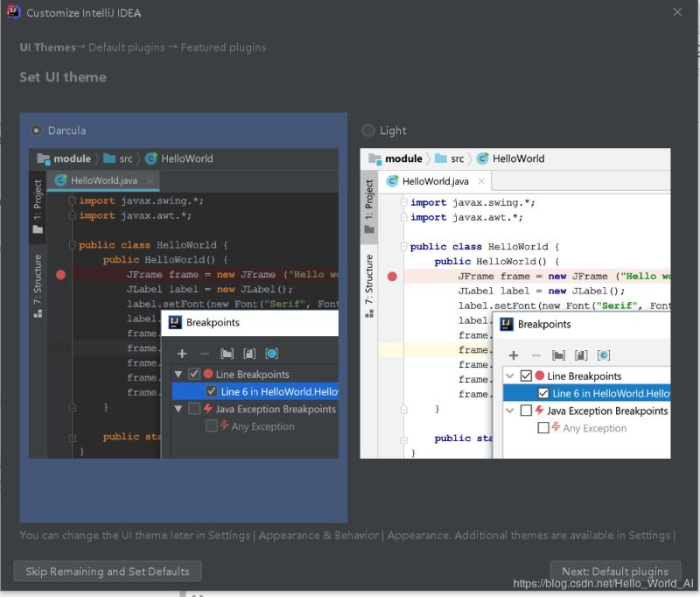700x597 pixels.
Task: Select the Light theme radio button
Action: coord(368,130)
